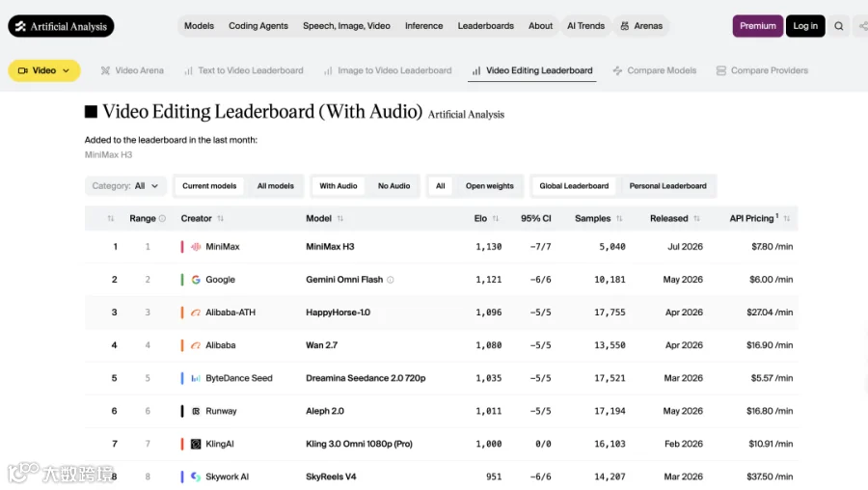868x490 pixels.
Task: Click sort arrows beside API Pricing
Action: coord(787,219)
